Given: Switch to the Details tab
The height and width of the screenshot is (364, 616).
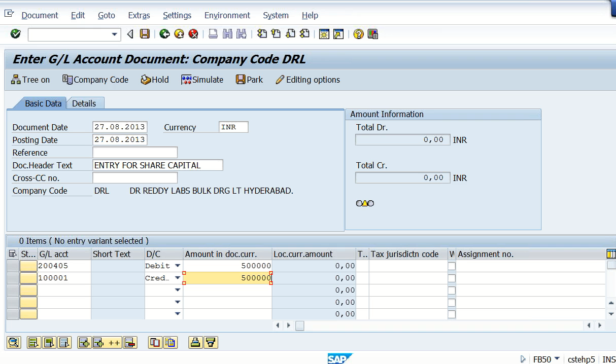Looking at the screenshot, I should point(84,103).
